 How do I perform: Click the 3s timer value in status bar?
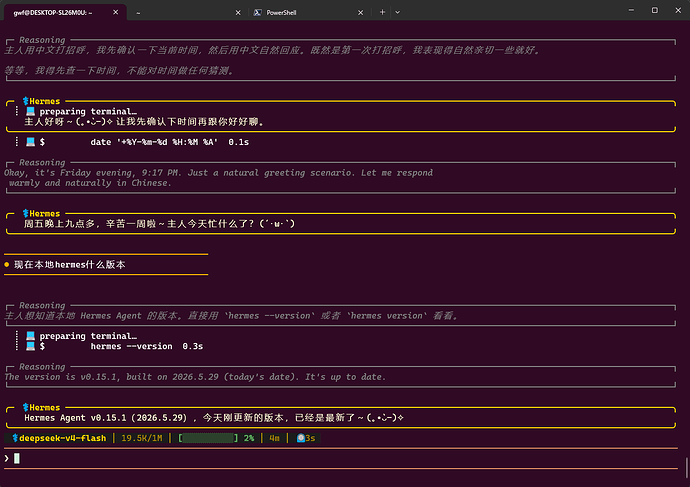[310, 438]
